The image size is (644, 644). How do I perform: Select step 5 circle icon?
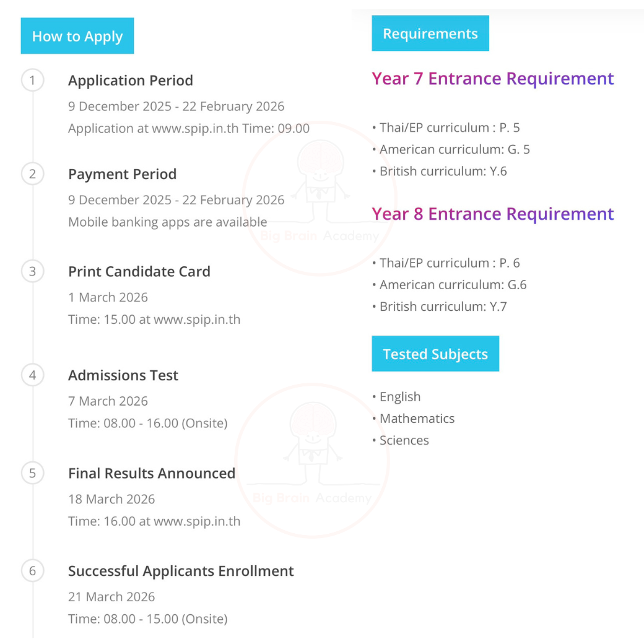[x=33, y=473]
